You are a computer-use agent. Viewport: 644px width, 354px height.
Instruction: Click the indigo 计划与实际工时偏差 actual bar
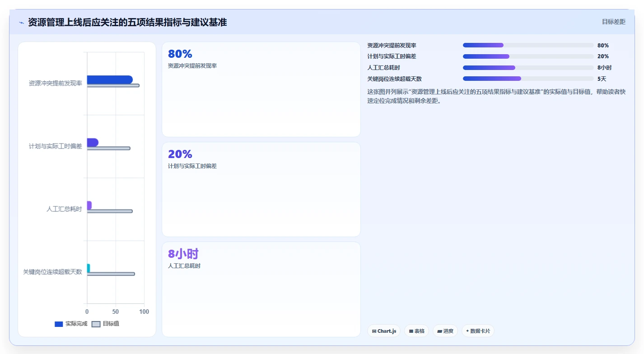tap(93, 142)
